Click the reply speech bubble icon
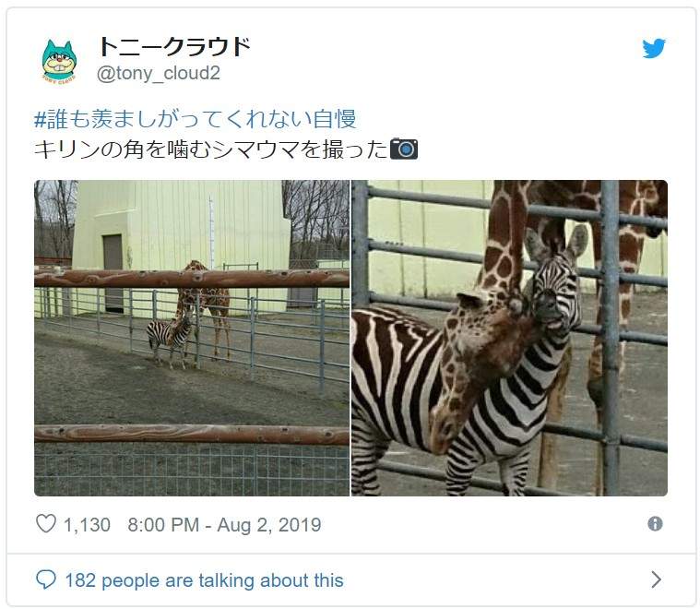Screen dimensions: 700x609 (46, 579)
